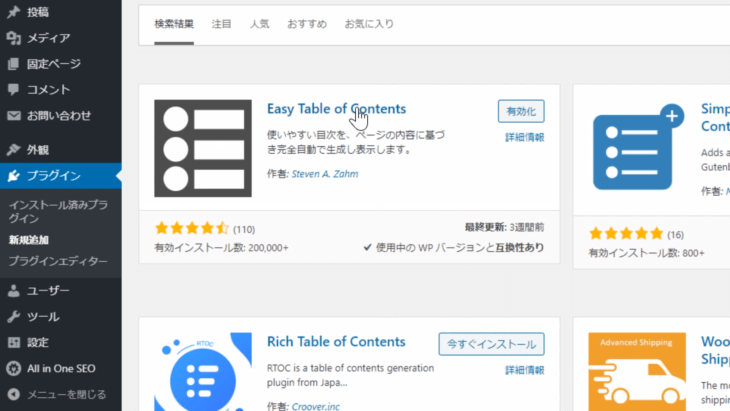Image resolution: width=730 pixels, height=411 pixels.
Task: Click the Easy Table of Contents thumbnail
Action: click(203, 148)
